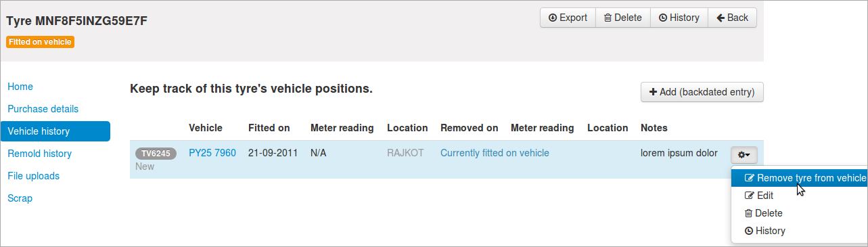Click the Fitted on vehicle status label
Viewport: 868px width, 247px height.
[x=41, y=42]
